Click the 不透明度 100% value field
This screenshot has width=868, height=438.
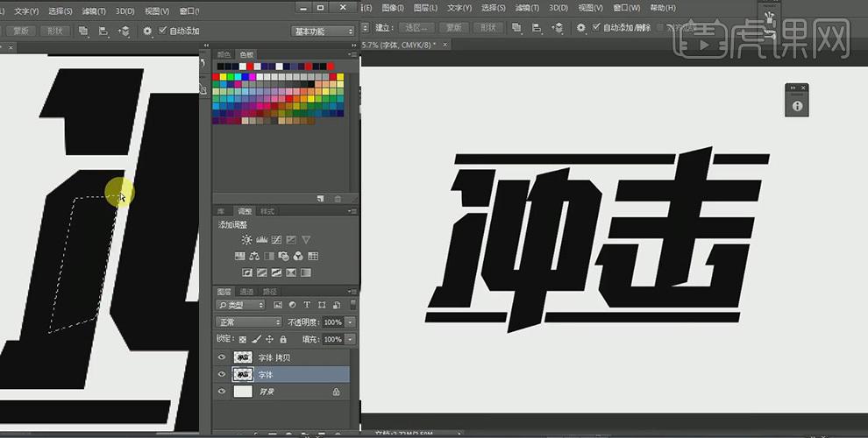tap(332, 321)
